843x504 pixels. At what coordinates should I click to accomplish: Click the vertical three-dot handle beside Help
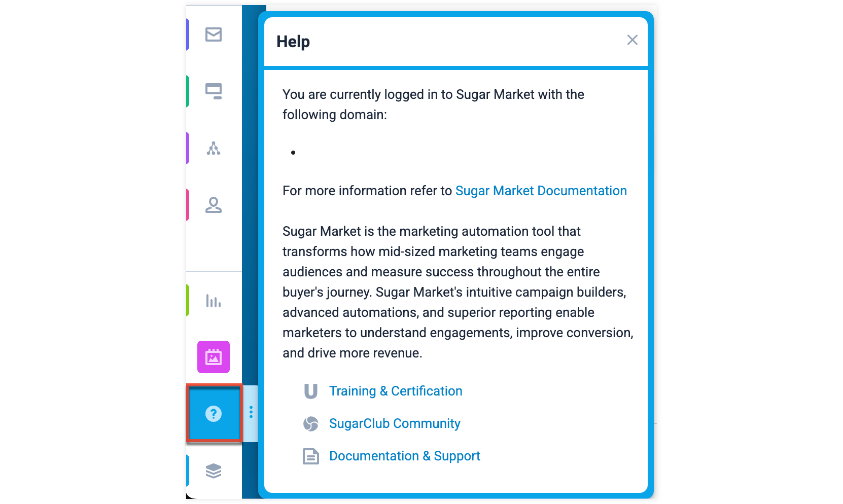(251, 412)
